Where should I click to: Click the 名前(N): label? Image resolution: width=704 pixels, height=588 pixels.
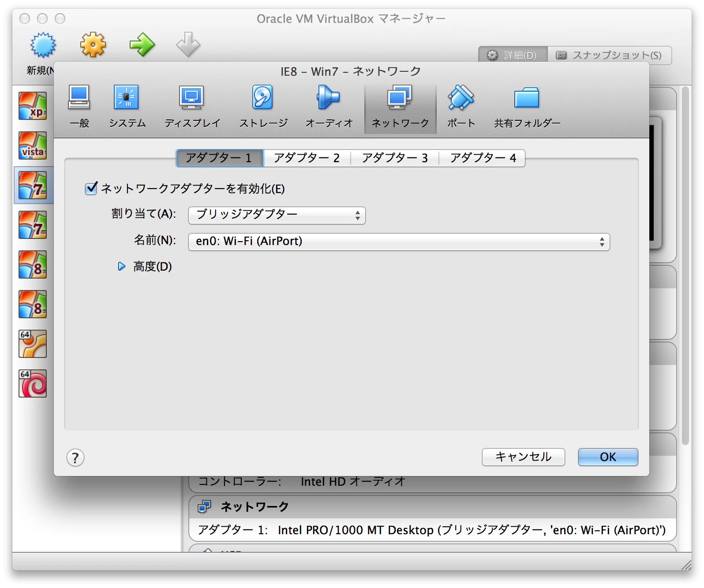pyautogui.click(x=155, y=240)
